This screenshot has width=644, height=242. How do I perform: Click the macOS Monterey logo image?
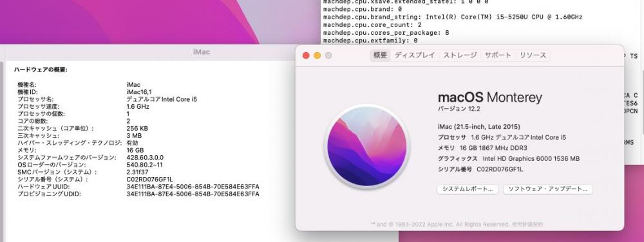coord(367,147)
